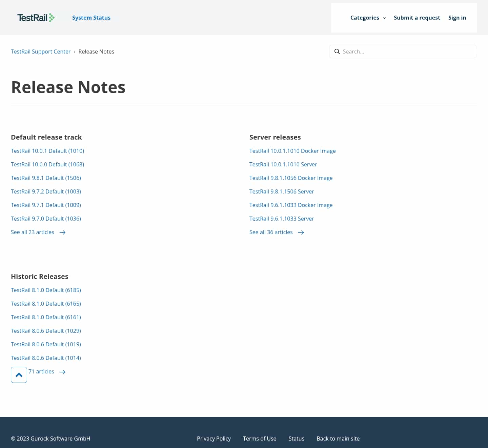Open System Status page
The image size is (488, 448).
91,18
